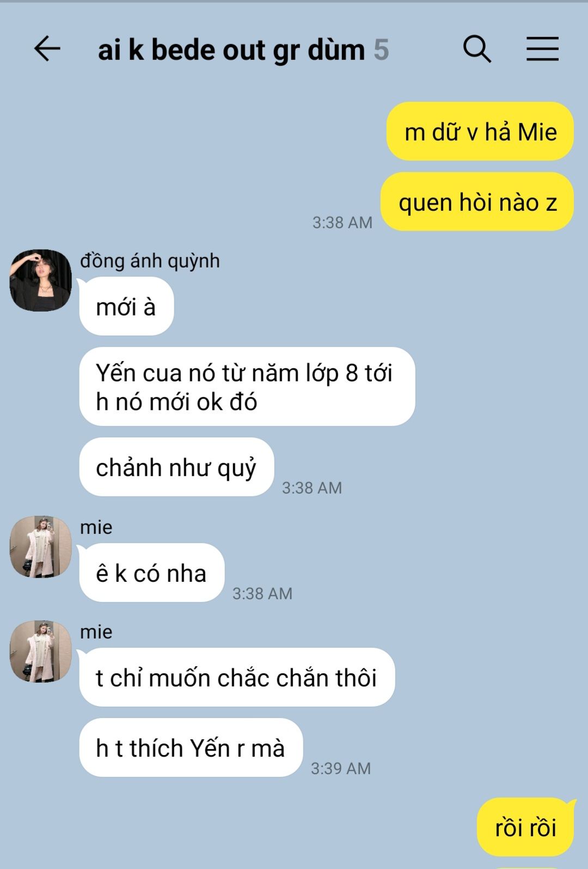
Task: Tap the 'mới à' message bubble
Action: (126, 307)
